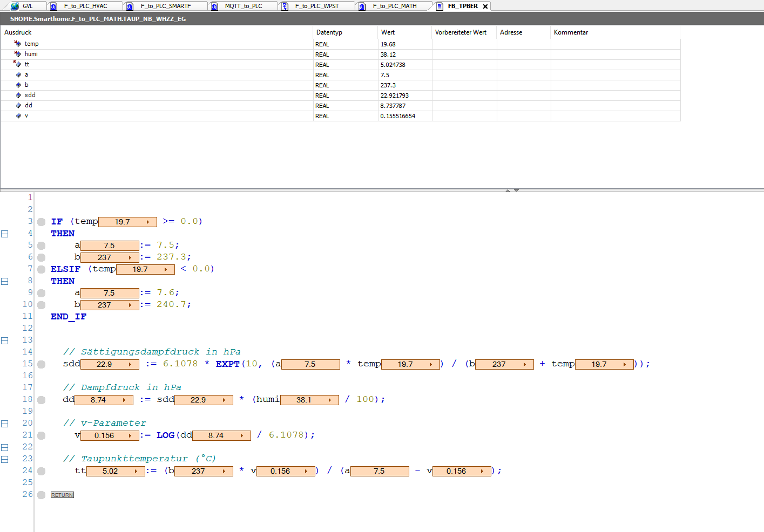Click the Datentyp column header
Screen dimensions: 764x532
coord(329,32)
